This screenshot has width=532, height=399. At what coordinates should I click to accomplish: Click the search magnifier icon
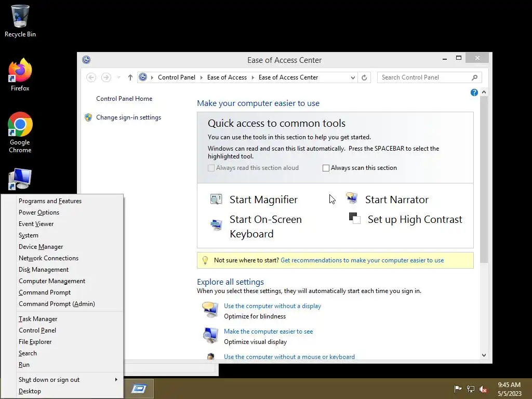[x=475, y=77]
